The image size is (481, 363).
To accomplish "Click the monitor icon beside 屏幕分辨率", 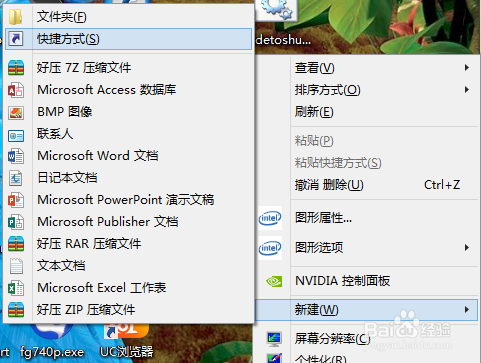I will click(x=274, y=339).
